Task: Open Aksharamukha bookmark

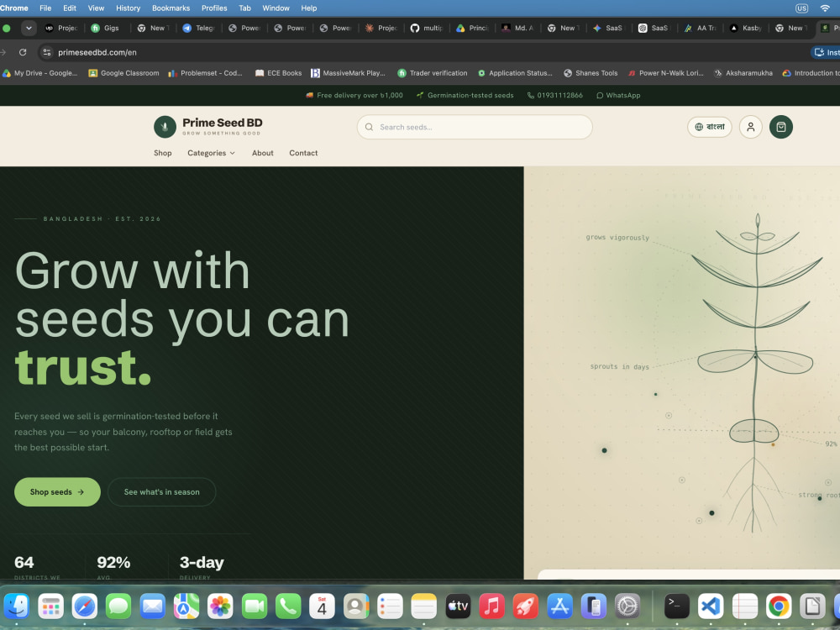Action: (743, 73)
